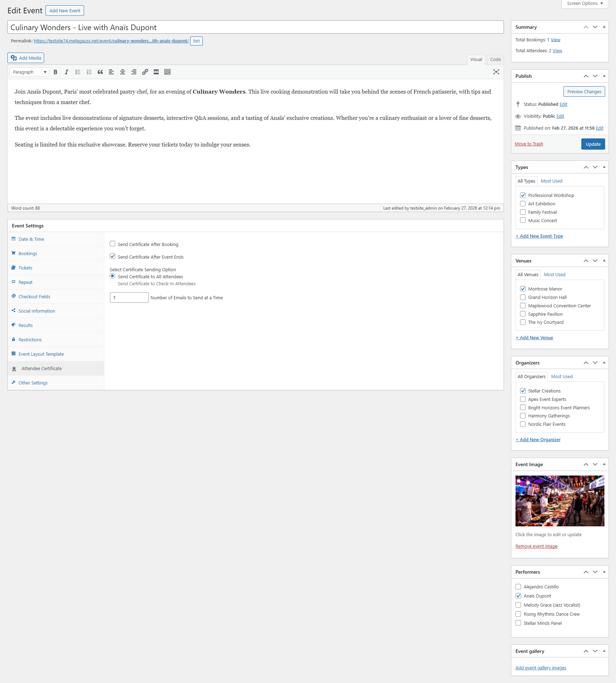Screen dimensions: 616x683
Task: Apply italic formatting in the editor
Action: tap(67, 72)
